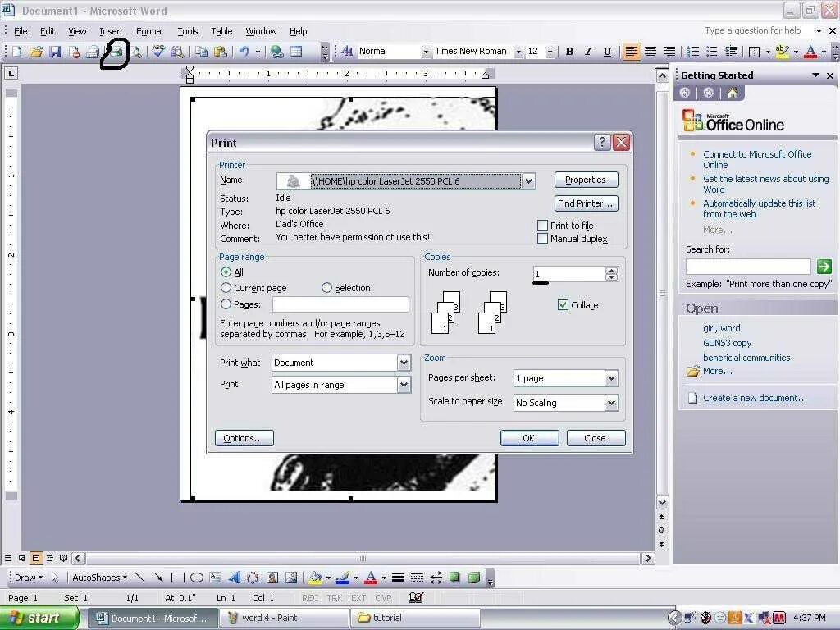Center align text icon

651,52
